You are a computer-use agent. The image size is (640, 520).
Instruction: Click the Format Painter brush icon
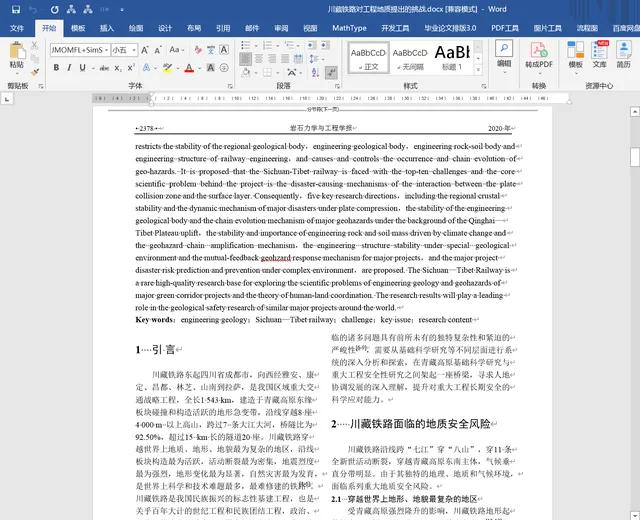35,72
